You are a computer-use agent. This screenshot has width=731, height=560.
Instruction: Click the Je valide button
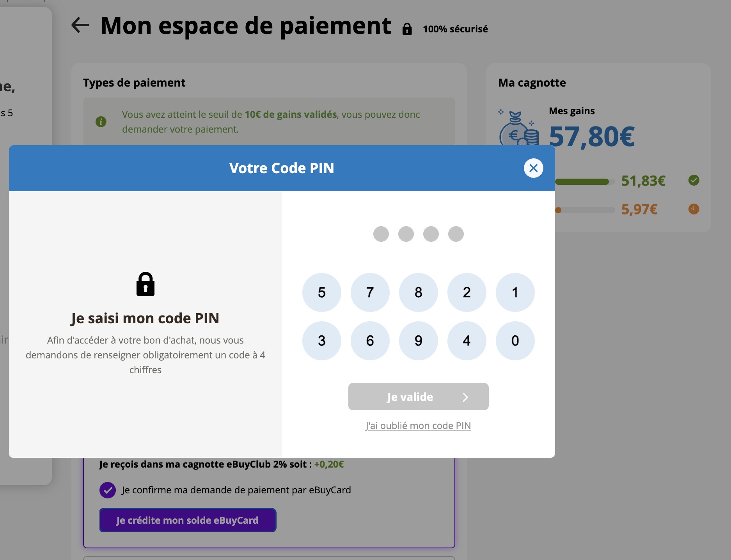tap(418, 397)
